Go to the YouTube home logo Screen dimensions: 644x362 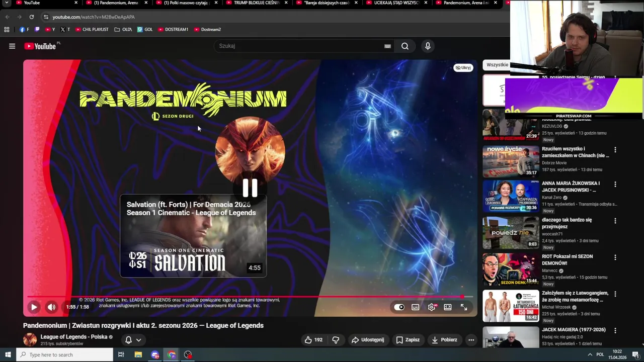(x=40, y=46)
